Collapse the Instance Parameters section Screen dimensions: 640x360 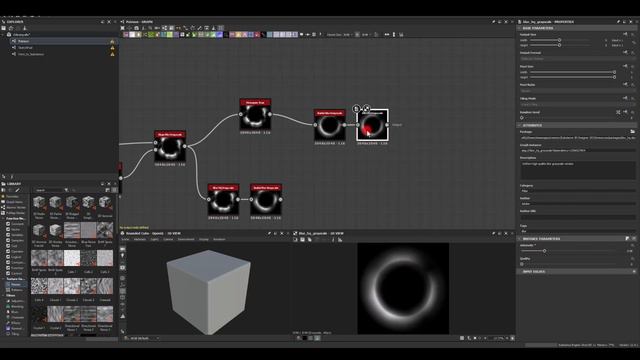pos(519,239)
